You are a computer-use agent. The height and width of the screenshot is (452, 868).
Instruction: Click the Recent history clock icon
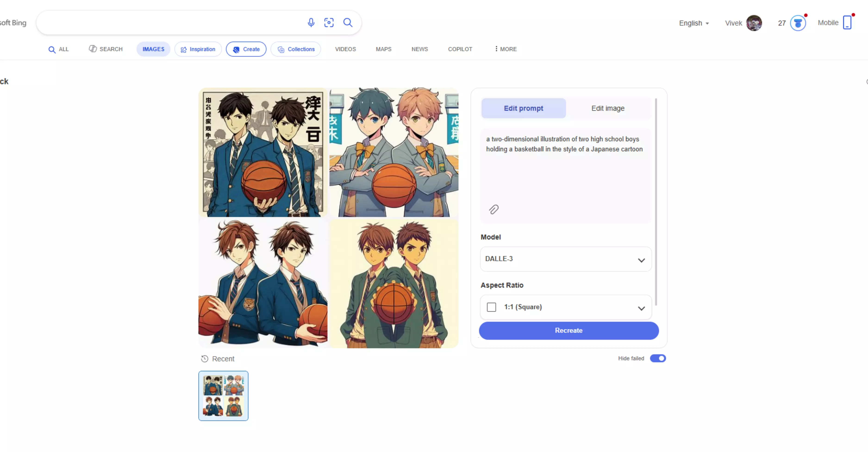click(205, 359)
